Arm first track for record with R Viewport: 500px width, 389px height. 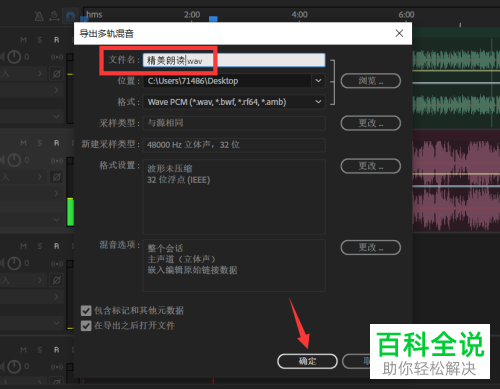(57, 40)
